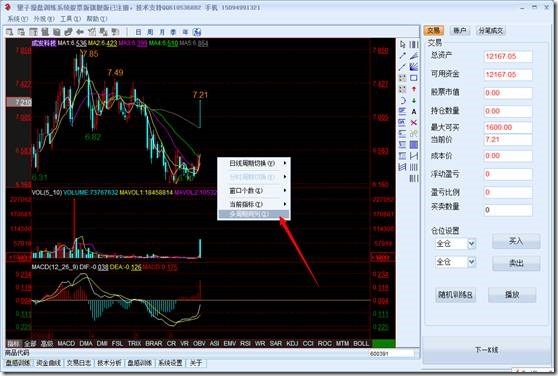Open the 帮助 menu
This screenshot has height=376, width=558.
pos(96,19)
